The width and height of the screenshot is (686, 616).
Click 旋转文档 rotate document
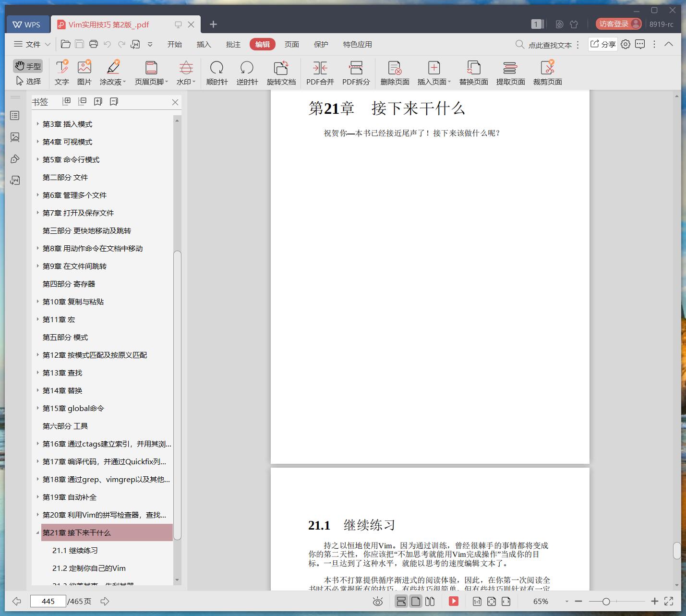[x=281, y=72]
